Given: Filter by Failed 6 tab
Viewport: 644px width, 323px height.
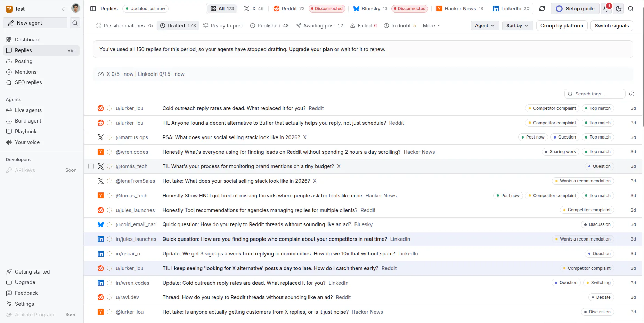Looking at the screenshot, I should [x=364, y=26].
